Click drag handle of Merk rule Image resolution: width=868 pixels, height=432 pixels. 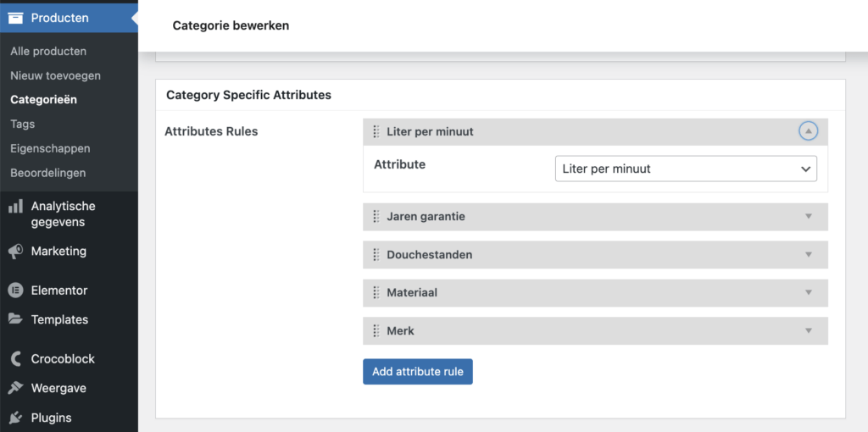coord(376,330)
